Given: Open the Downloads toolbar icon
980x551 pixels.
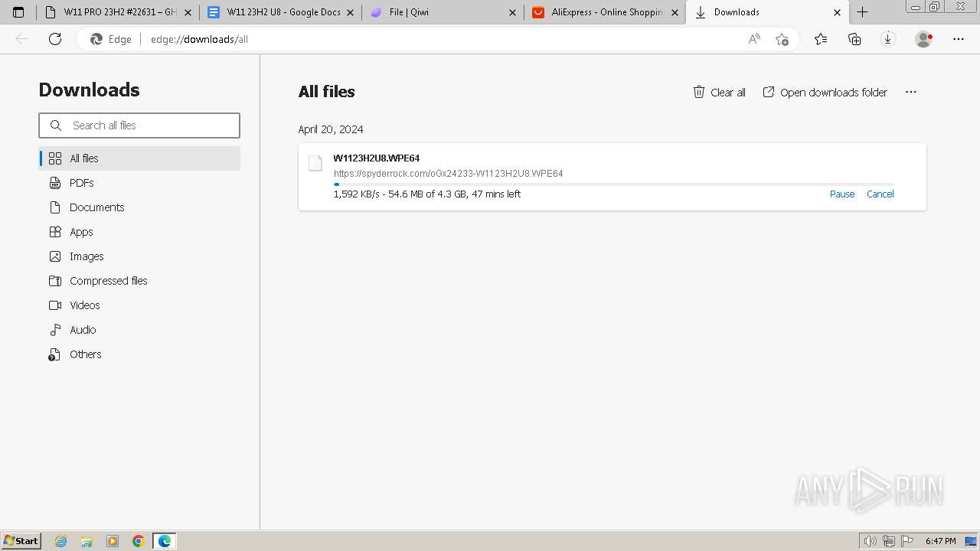Looking at the screenshot, I should (888, 39).
